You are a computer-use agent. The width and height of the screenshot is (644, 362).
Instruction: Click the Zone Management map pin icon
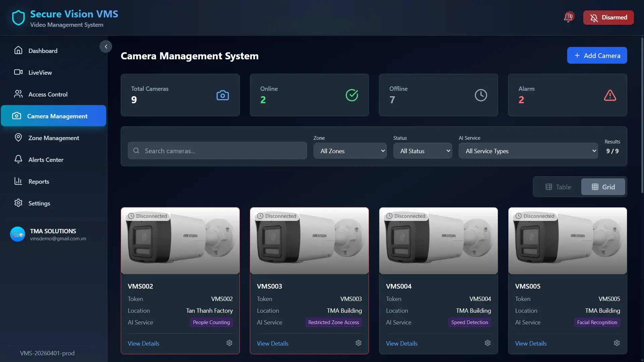point(18,137)
